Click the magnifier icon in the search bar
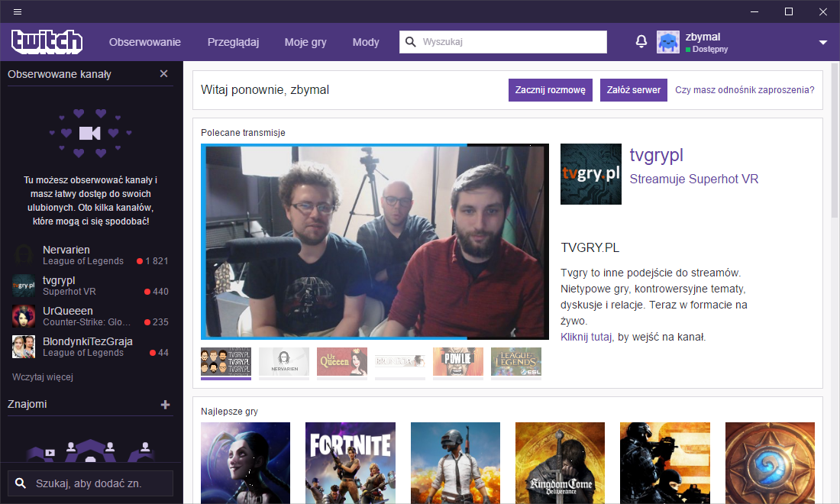 [412, 42]
